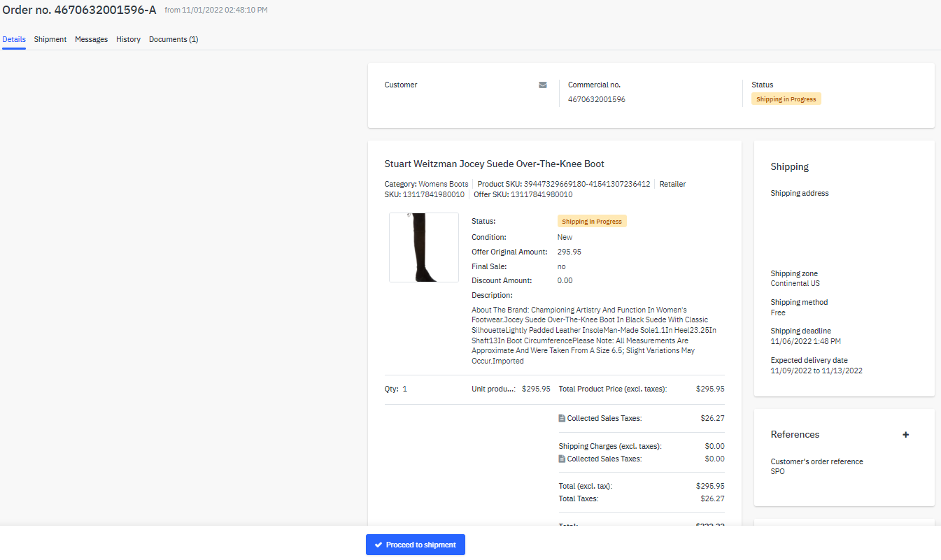
Task: Open the Shipment tab
Action: pyautogui.click(x=50, y=39)
